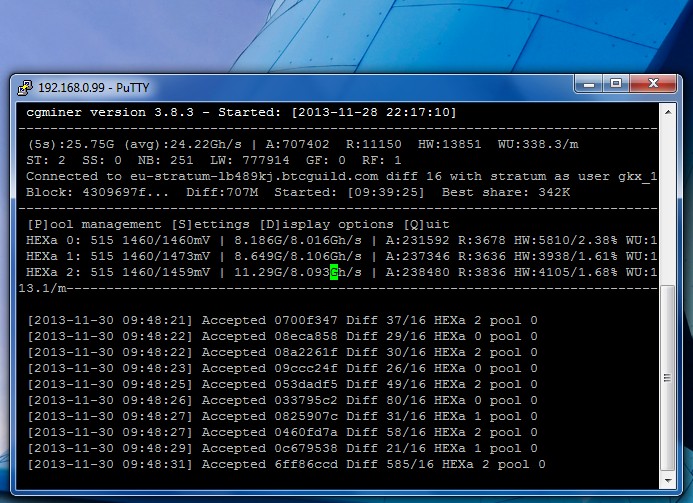This screenshot has height=503, width=693.
Task: Minimize the PuTTY window
Action: (x=589, y=84)
